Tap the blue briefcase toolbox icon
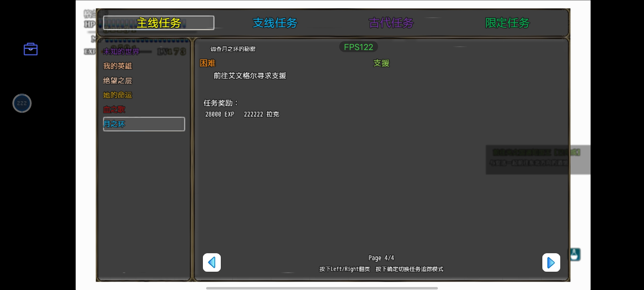644x290 pixels. point(31,49)
